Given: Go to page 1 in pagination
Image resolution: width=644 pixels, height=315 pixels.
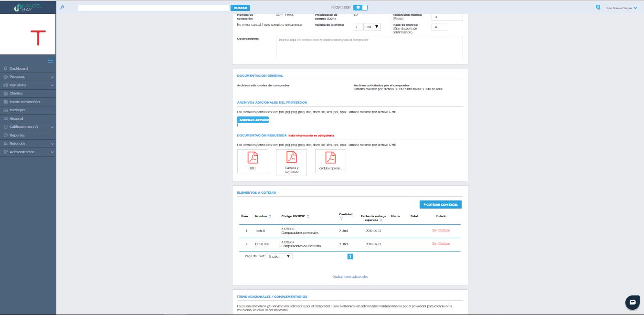Looking at the screenshot, I should pos(350,256).
